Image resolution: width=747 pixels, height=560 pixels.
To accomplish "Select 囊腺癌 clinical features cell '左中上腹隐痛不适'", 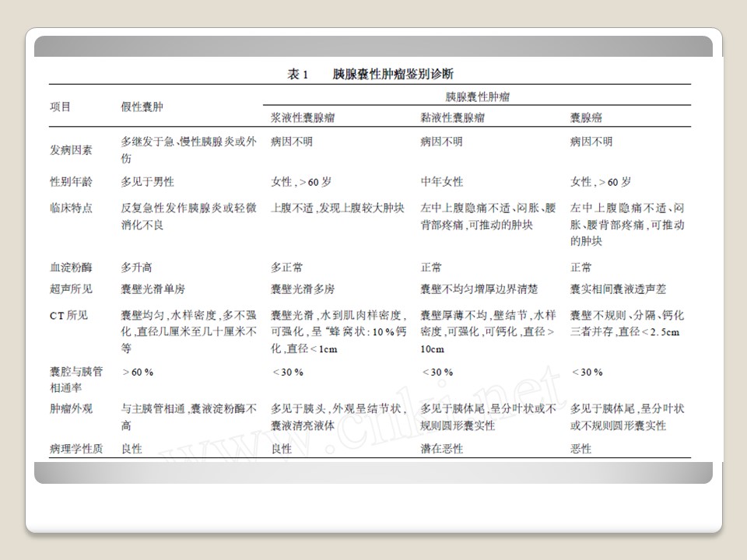I will [627, 224].
